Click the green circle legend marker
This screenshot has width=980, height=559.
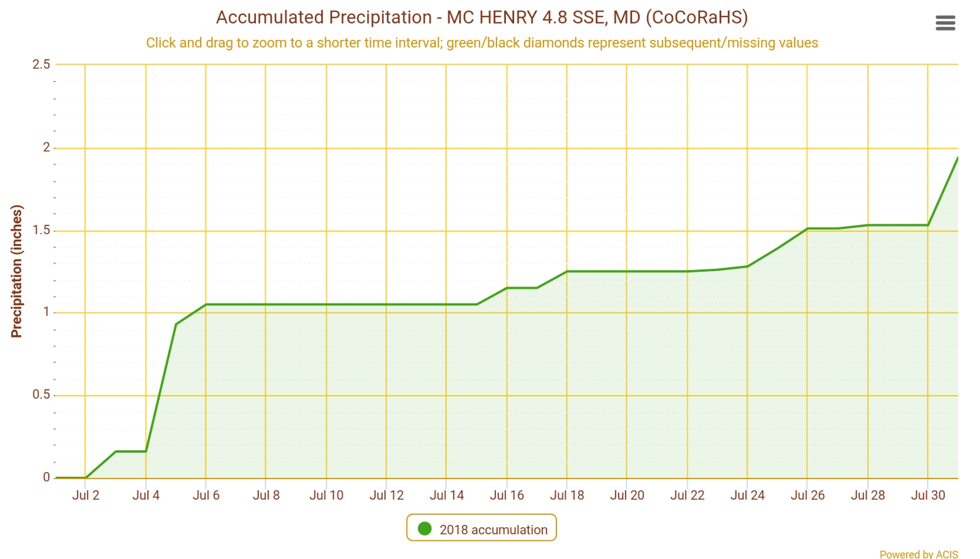coord(425,529)
